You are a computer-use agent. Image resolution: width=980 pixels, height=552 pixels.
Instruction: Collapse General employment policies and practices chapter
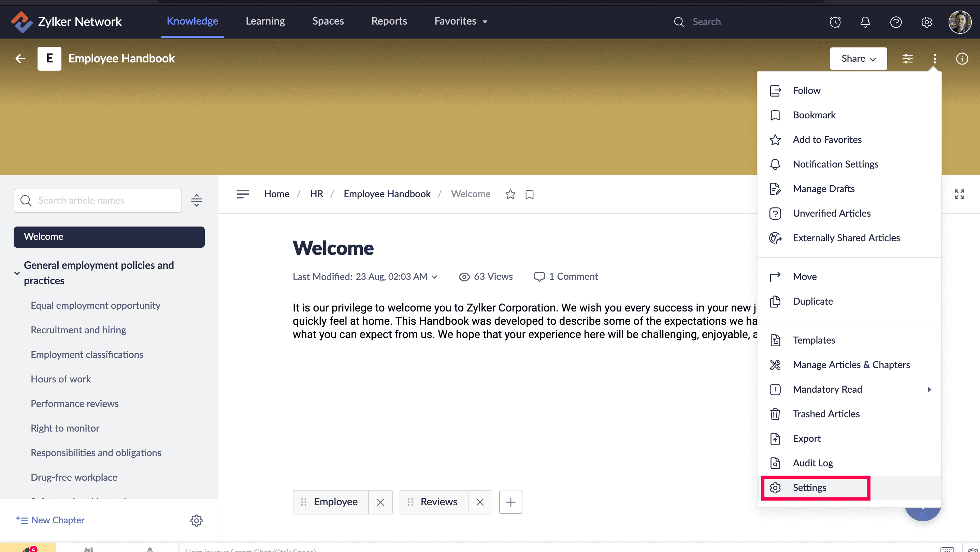(17, 273)
